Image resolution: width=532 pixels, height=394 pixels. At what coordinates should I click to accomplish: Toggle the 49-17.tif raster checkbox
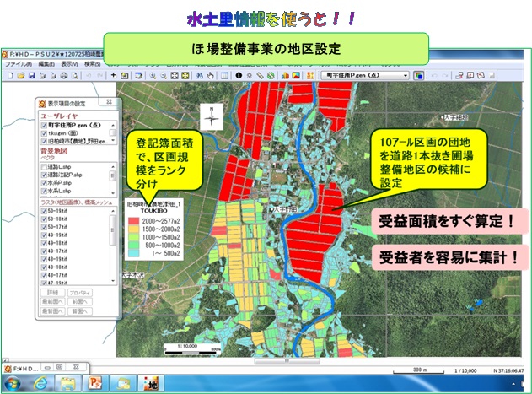(x=44, y=251)
